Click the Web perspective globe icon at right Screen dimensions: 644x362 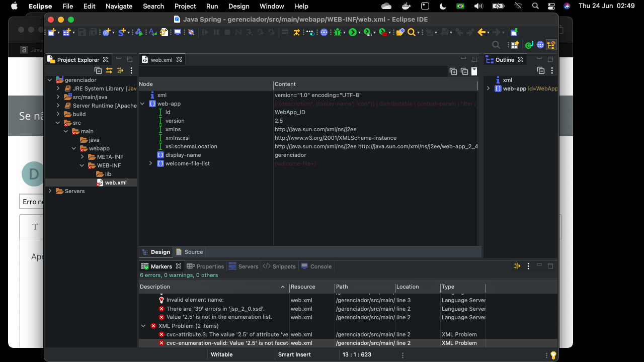(x=540, y=45)
